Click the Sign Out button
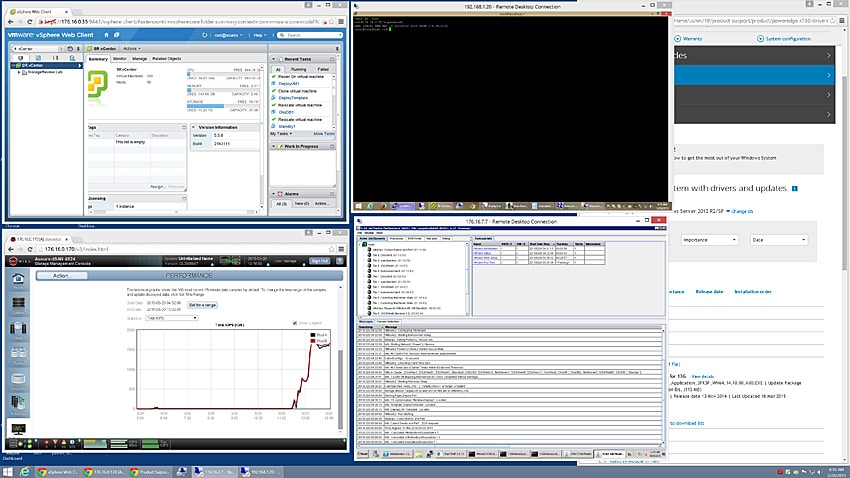 point(320,261)
